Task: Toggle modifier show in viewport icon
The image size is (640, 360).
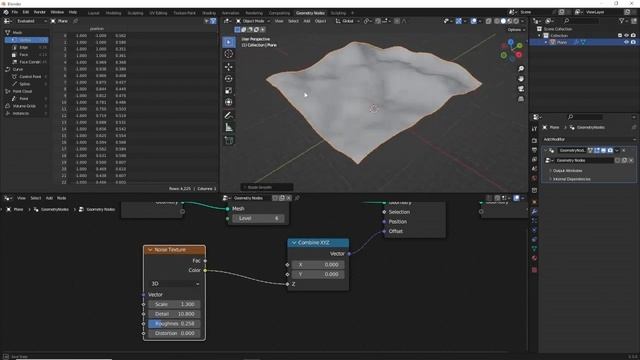Action: [x=604, y=150]
